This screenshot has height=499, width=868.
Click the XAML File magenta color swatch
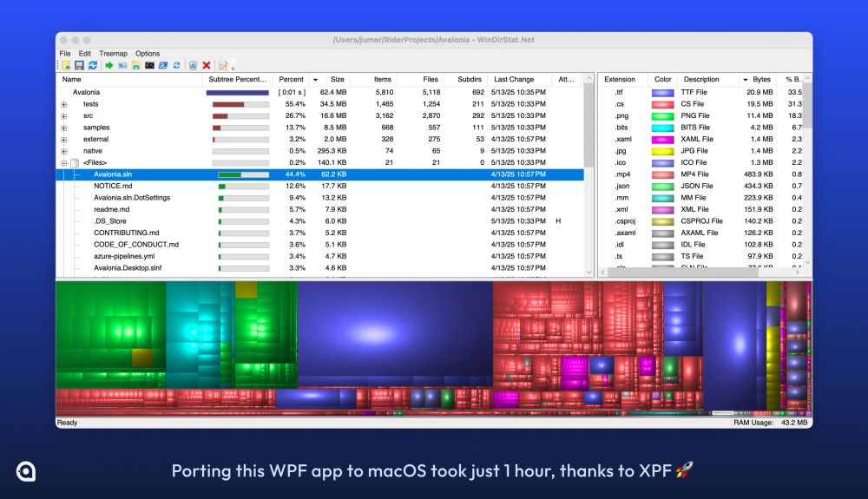[662, 140]
